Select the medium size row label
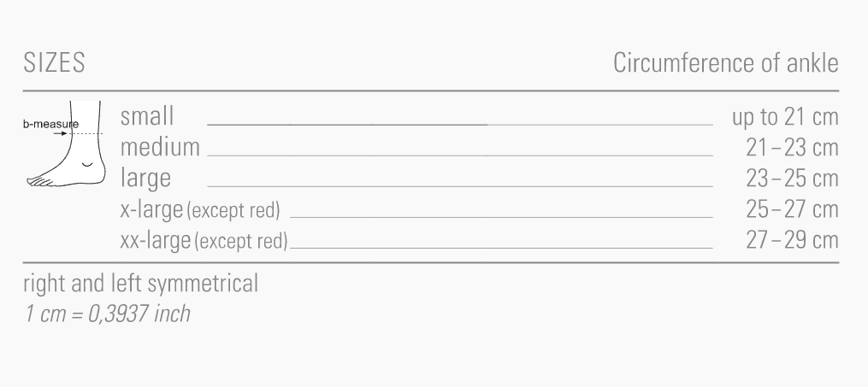Screen dimensions: 868x387 (x=160, y=148)
